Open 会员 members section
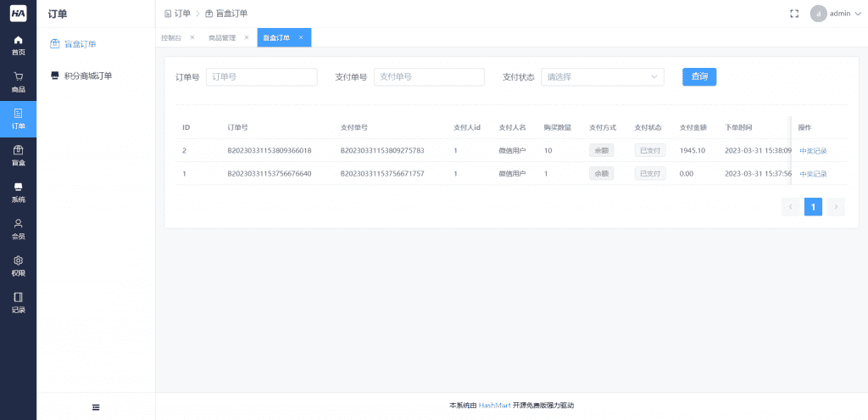The image size is (868, 420). (x=18, y=228)
